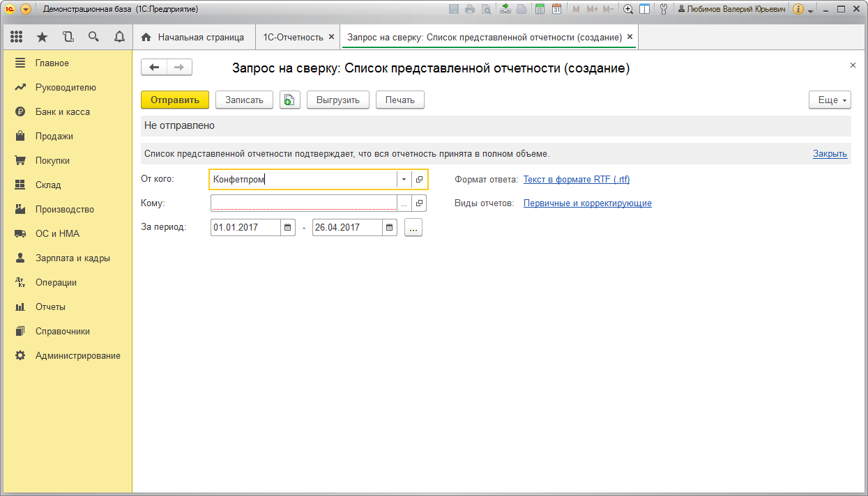Click the start date field 01.01.2017
This screenshot has width=868, height=496.
[245, 228]
